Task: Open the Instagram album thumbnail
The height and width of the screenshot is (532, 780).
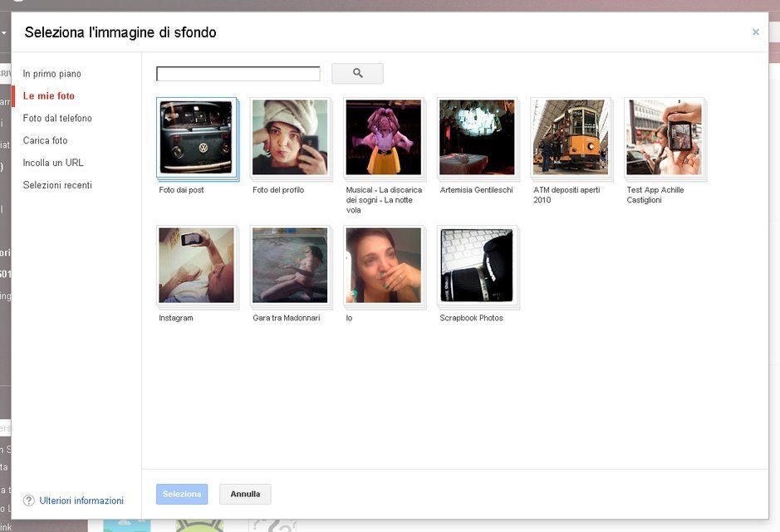Action: click(x=197, y=266)
